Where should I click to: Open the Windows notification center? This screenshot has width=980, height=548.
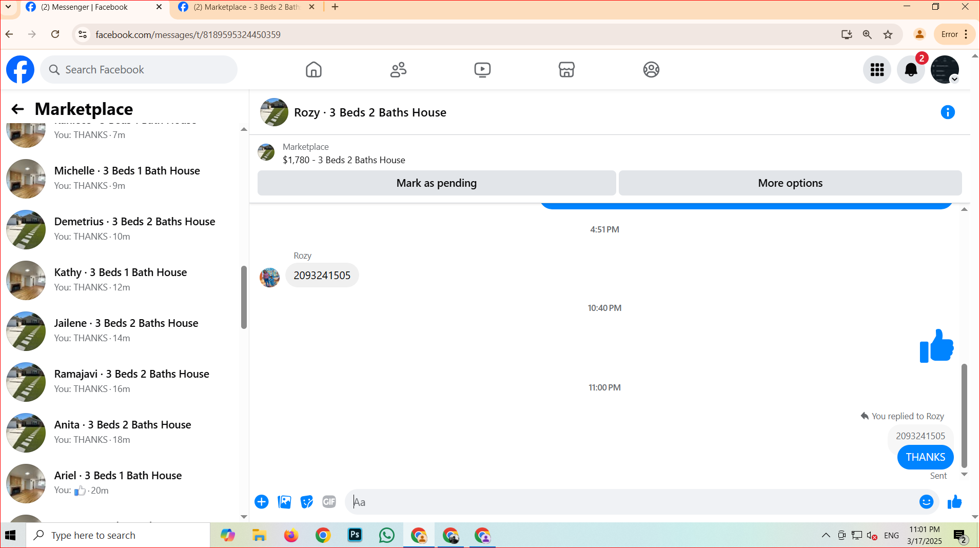pos(961,536)
